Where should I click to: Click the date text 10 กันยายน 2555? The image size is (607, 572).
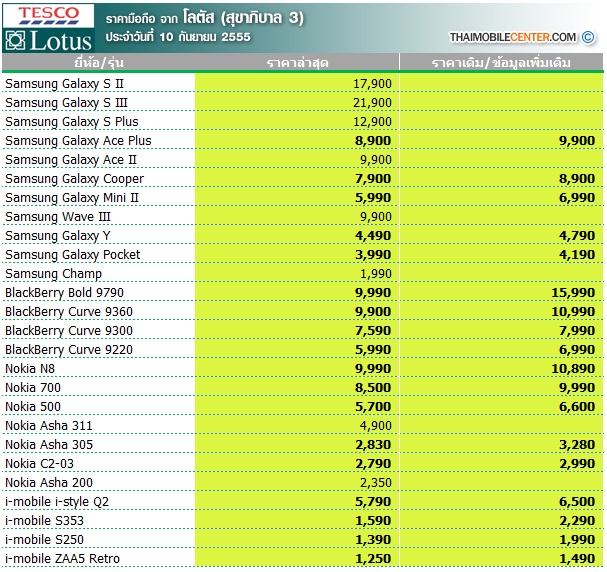[x=205, y=37]
